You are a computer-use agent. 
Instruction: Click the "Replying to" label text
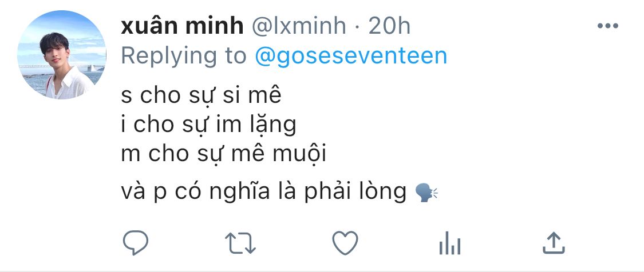(184, 55)
